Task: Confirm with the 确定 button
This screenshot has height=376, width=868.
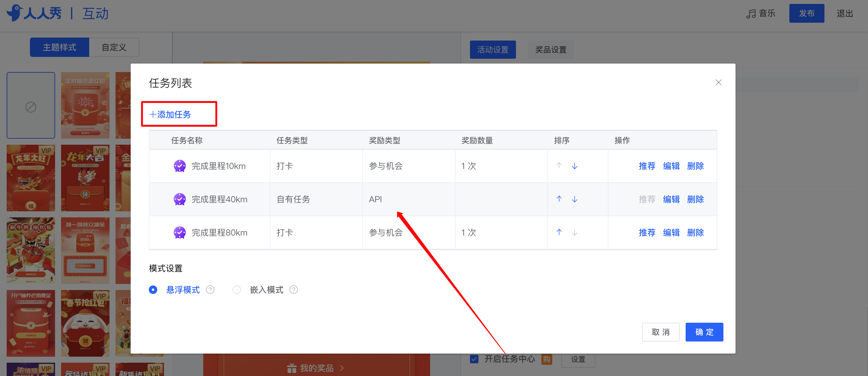Action: coord(704,332)
